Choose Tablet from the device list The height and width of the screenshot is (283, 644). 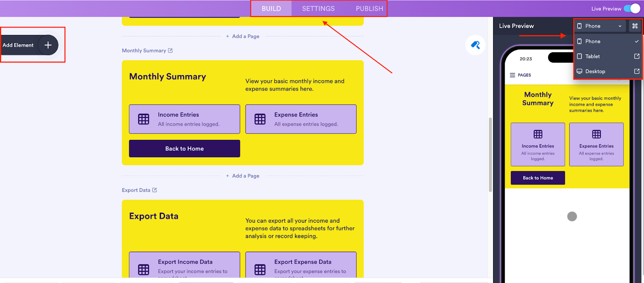(592, 56)
